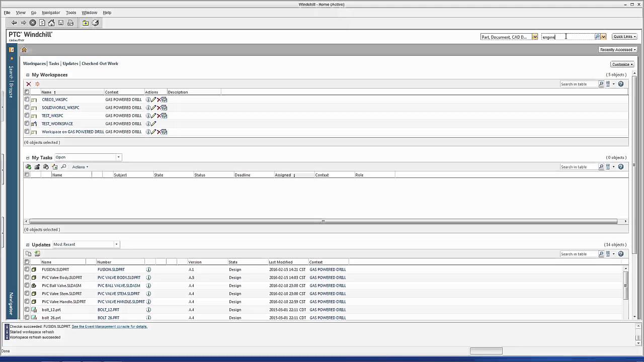Jump to Checked-Out Work link
The height and width of the screenshot is (362, 644).
pos(100,64)
